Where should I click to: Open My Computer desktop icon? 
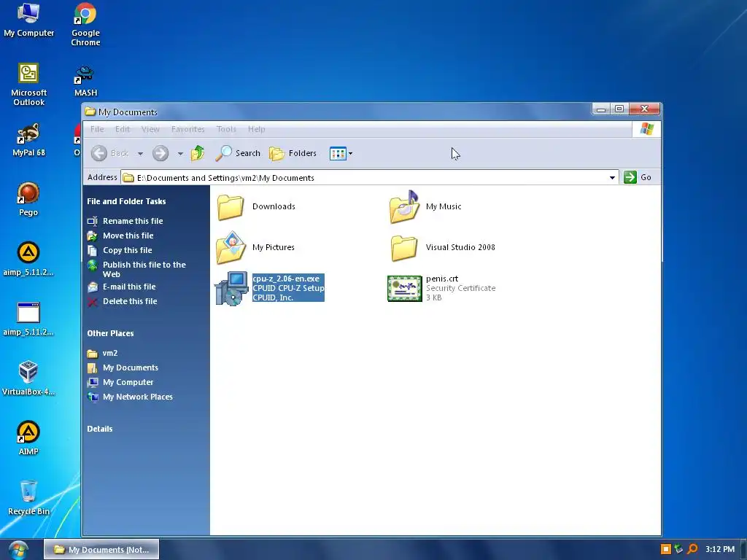pos(28,20)
